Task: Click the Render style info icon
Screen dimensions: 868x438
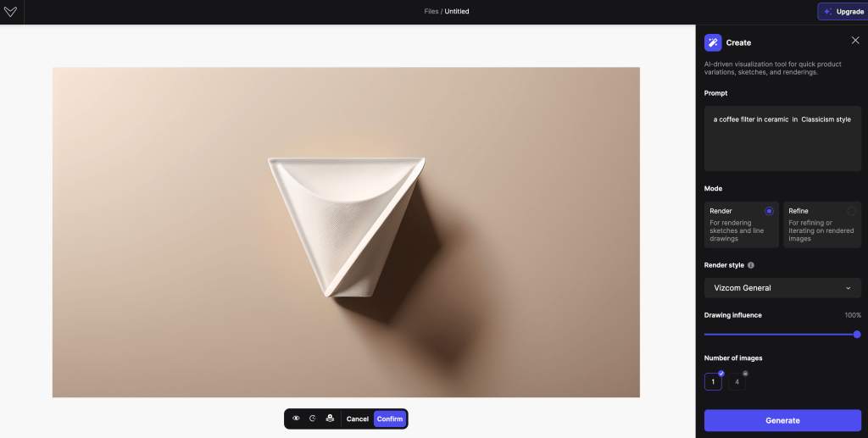Action: 751,265
